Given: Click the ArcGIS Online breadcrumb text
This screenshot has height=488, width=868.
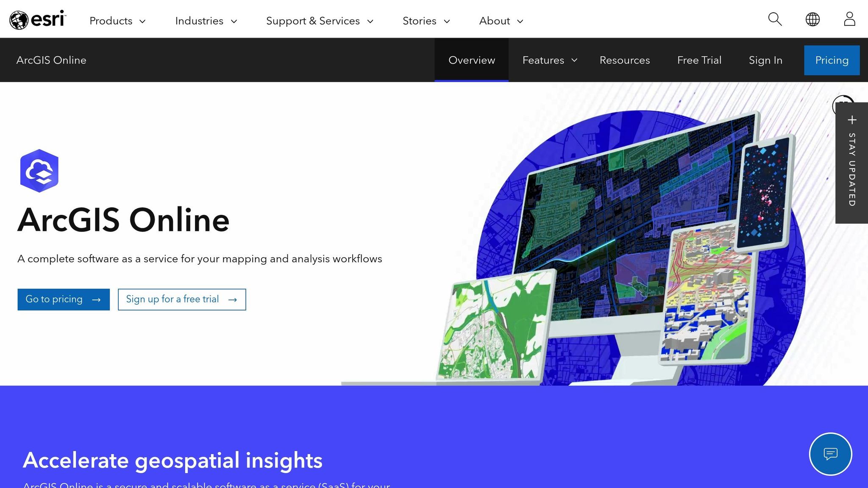Looking at the screenshot, I should coord(52,60).
